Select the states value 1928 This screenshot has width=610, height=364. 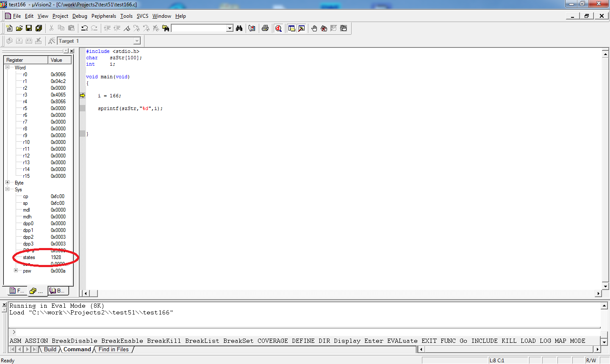(x=56, y=257)
